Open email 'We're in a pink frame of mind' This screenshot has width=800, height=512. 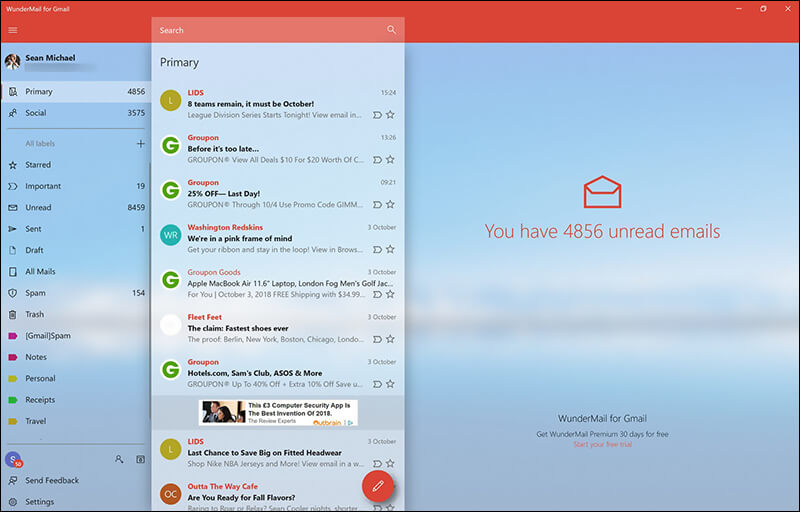click(278, 239)
